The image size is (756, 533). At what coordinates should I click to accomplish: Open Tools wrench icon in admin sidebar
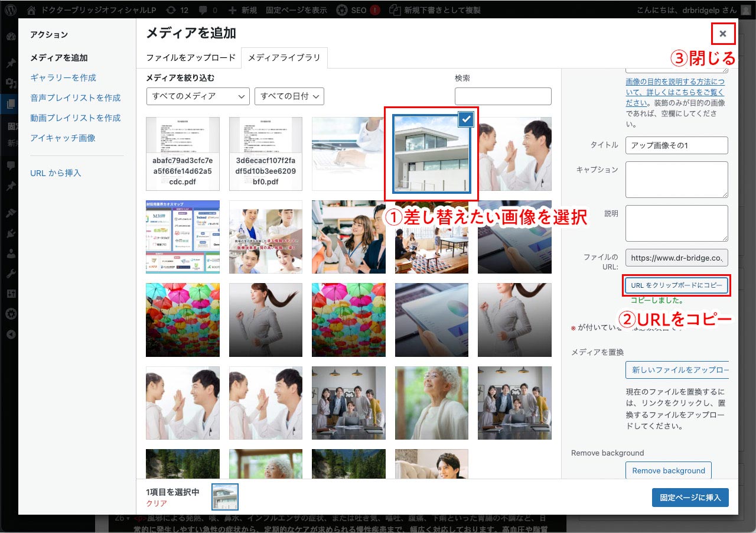[11, 274]
